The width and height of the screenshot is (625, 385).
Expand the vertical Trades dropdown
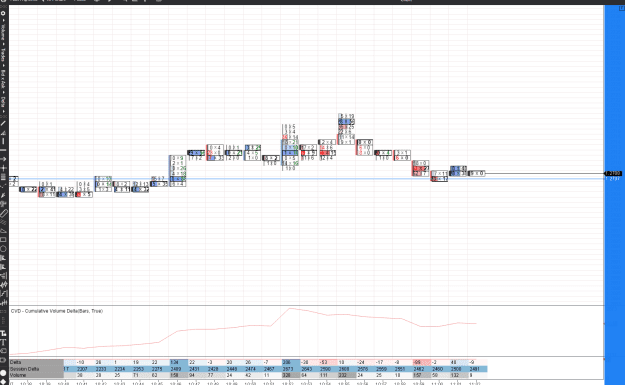click(3, 55)
